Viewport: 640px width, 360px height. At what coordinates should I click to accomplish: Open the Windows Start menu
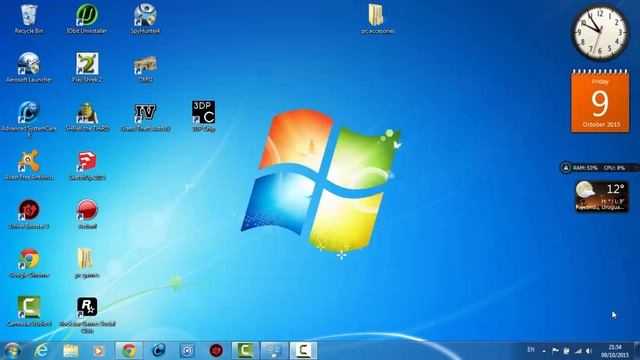[11, 351]
